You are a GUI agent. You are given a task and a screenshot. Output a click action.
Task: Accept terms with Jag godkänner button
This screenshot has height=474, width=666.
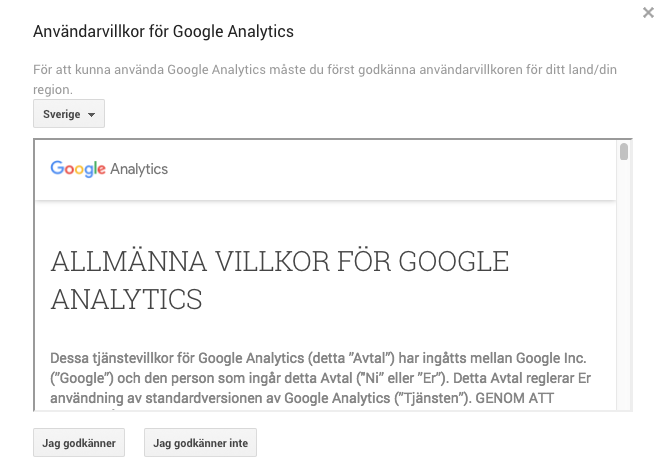[x=79, y=442]
